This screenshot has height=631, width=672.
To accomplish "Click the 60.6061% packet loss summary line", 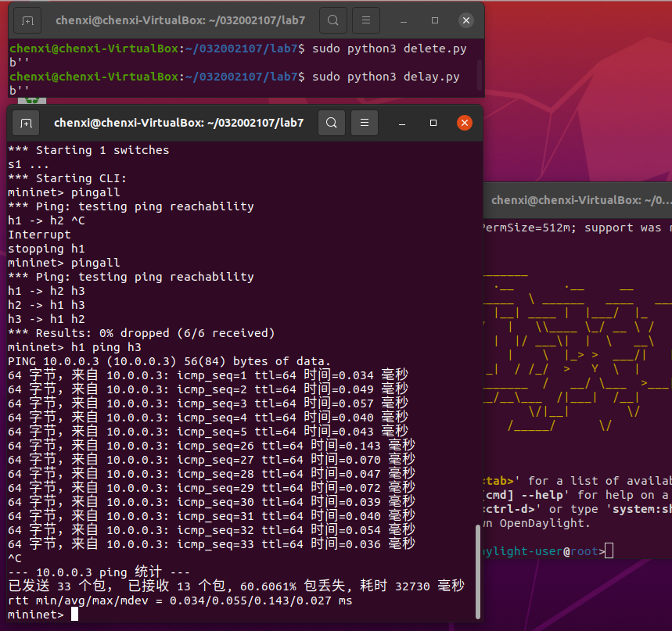I will pyautogui.click(x=236, y=586).
